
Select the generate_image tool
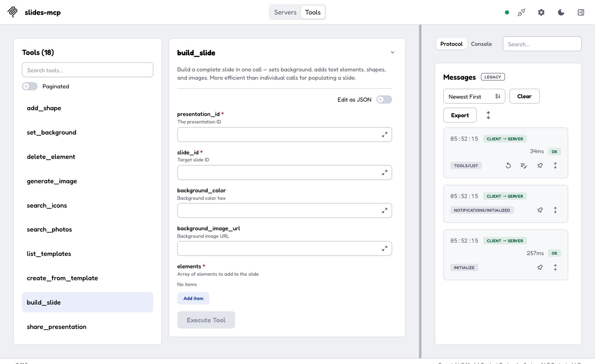click(x=87, y=181)
